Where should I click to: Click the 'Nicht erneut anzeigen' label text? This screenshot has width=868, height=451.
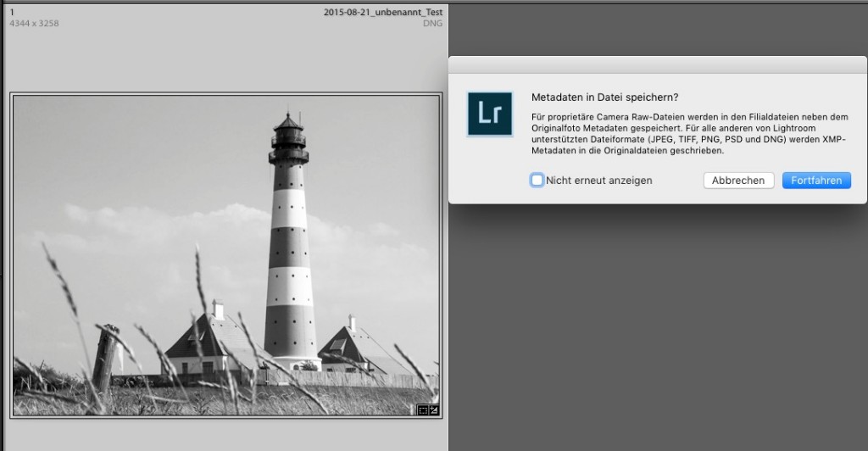click(598, 181)
